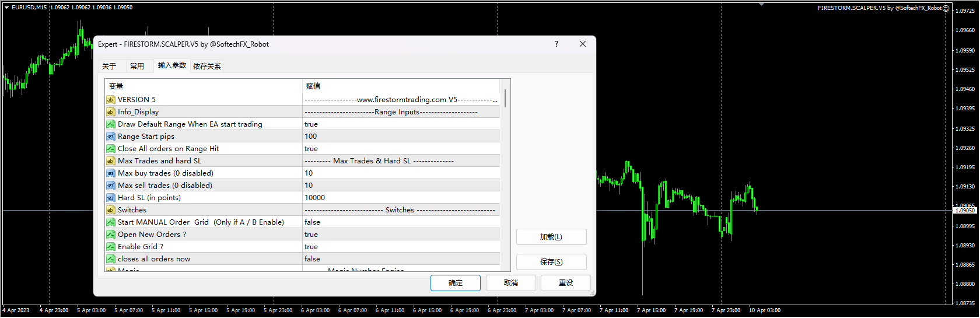
Task: Select the closes all orders now false value
Action: tap(401, 259)
